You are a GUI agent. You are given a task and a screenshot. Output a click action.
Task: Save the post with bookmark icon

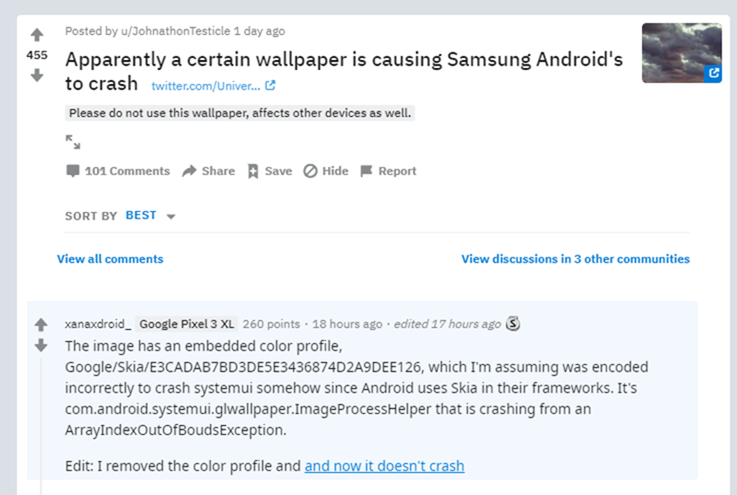click(269, 171)
